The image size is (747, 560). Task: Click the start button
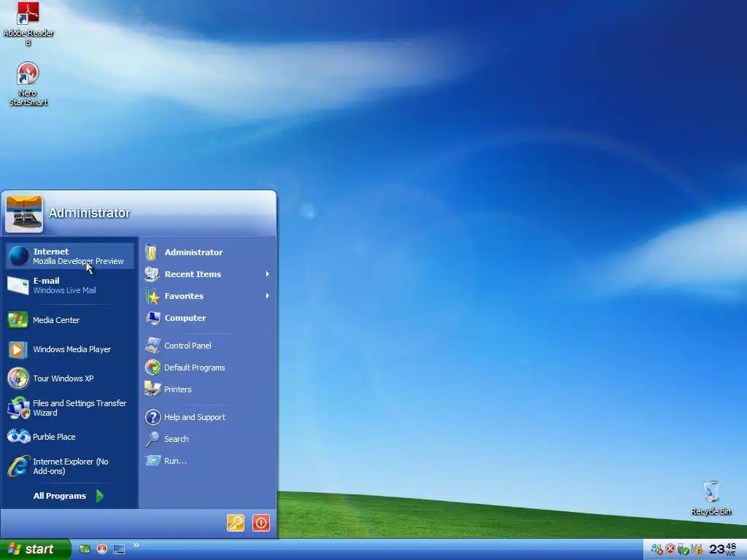(x=35, y=549)
